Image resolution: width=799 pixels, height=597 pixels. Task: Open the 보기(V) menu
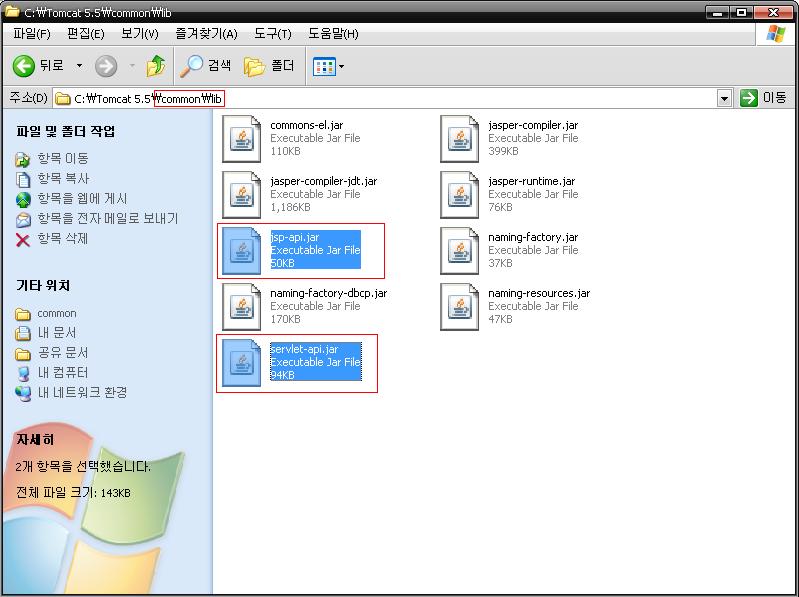tap(140, 34)
